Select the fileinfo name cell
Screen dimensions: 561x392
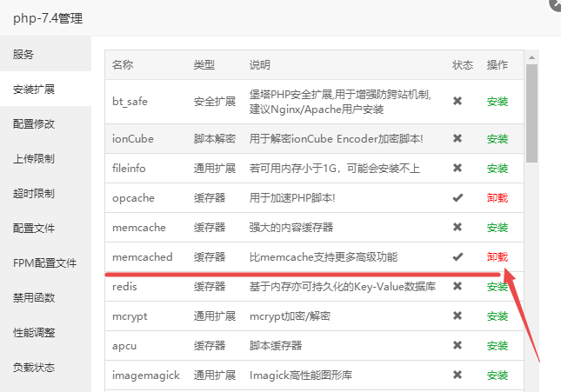click(x=129, y=168)
